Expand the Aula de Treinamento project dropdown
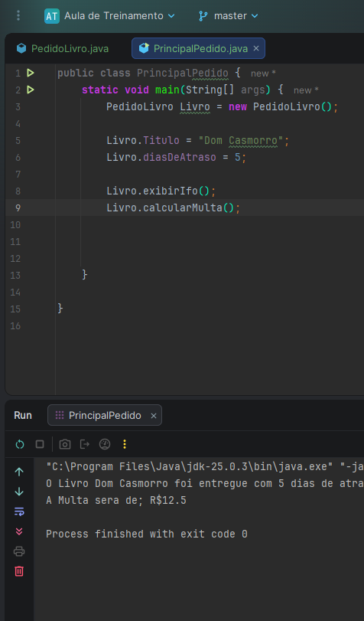Screen dimensions: 364x621 (x=109, y=16)
